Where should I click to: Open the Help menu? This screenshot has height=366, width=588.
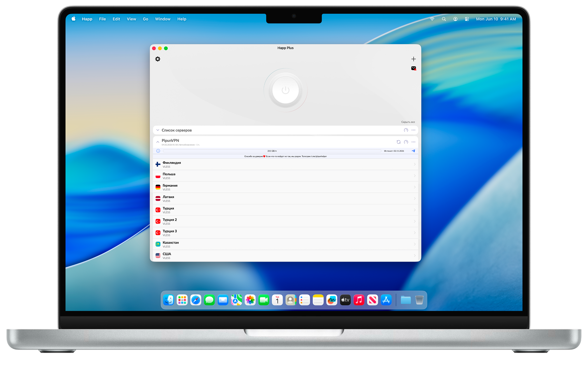(x=182, y=19)
